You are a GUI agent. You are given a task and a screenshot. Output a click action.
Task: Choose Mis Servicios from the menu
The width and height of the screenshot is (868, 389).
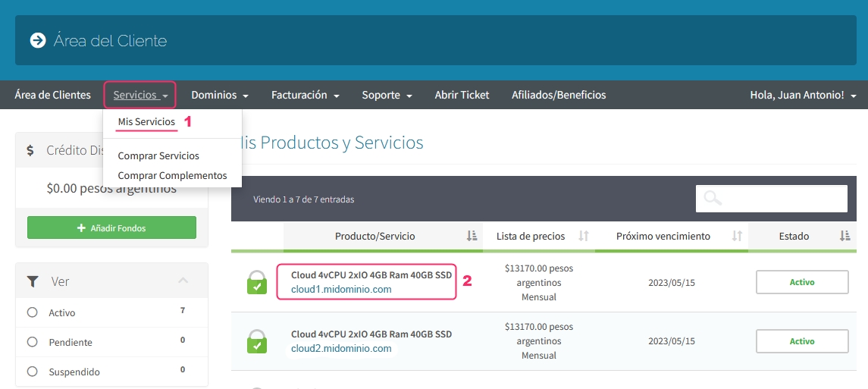146,122
